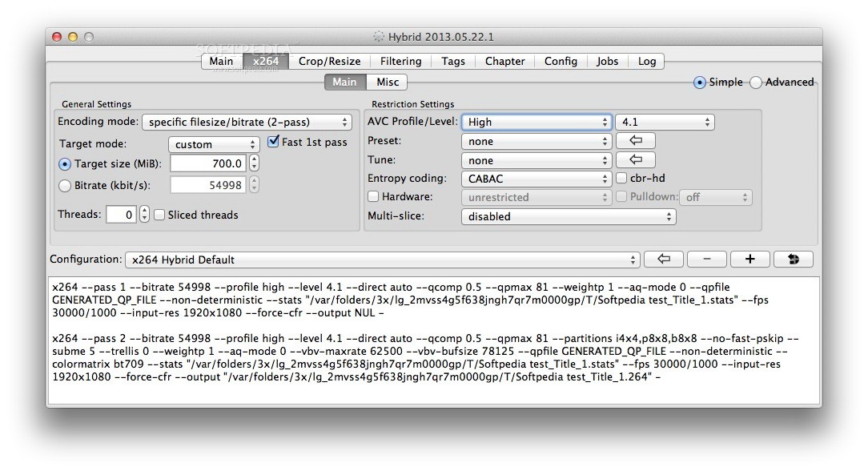868x471 pixels.
Task: Open Multi-slice disabled dropdown
Action: point(569,216)
